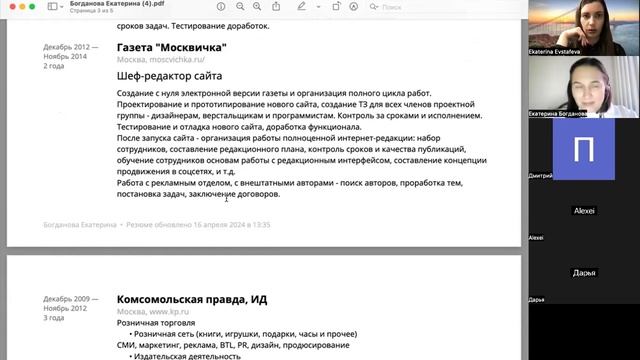Click the 'Декабрь 2012 —' date text
This screenshot has width=640, height=360.
pyautogui.click(x=71, y=47)
